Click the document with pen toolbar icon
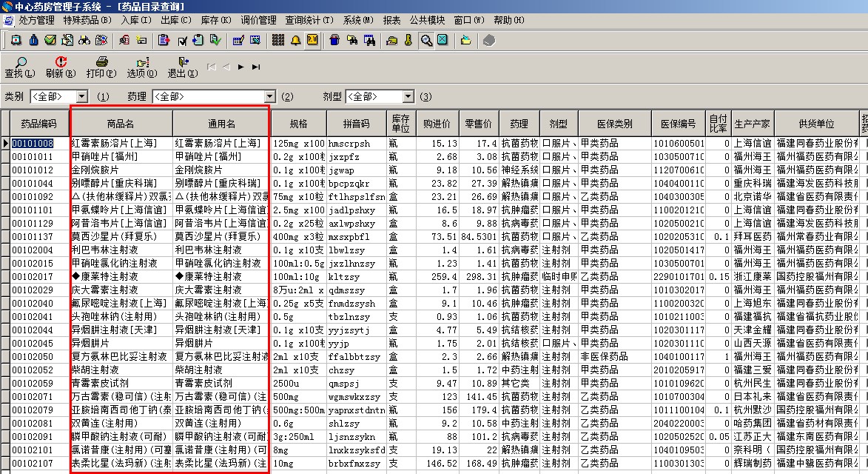 click(x=67, y=41)
